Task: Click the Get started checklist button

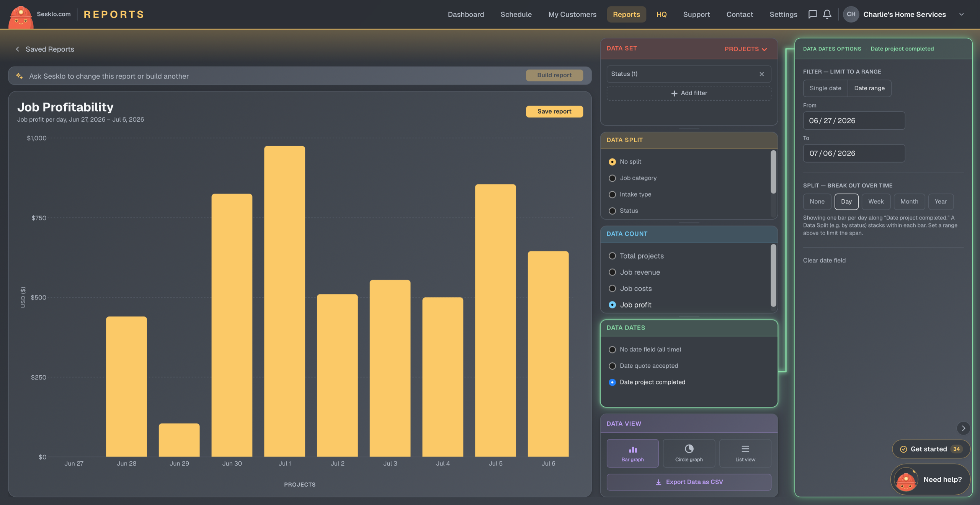Action: 931,449
